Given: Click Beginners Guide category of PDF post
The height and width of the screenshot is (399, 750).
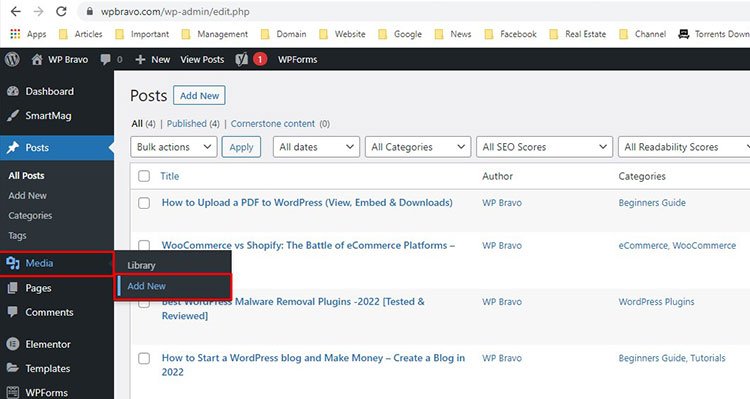Looking at the screenshot, I should pyautogui.click(x=652, y=203).
